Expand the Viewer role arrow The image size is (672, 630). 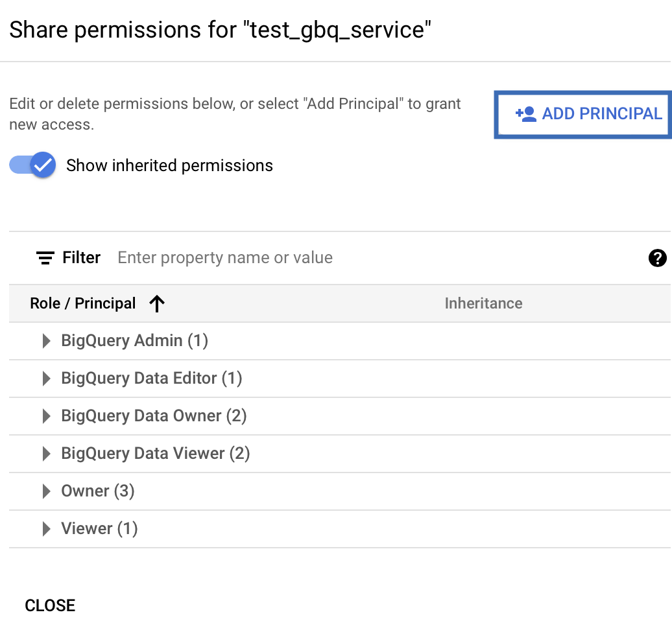point(46,529)
